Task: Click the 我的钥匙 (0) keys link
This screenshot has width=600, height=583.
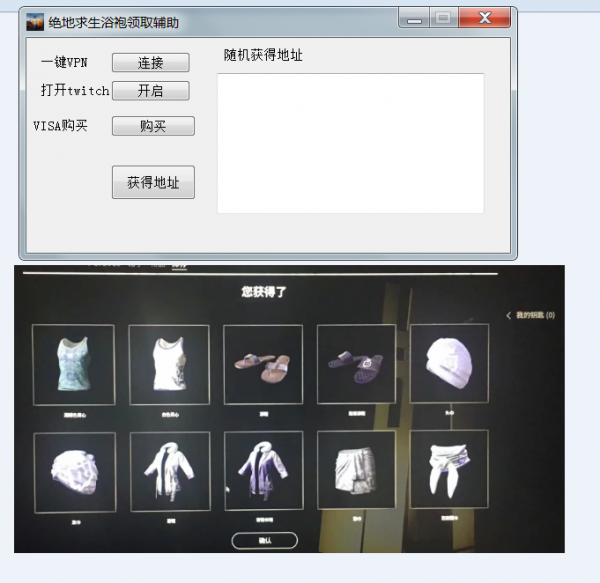Action: point(535,315)
